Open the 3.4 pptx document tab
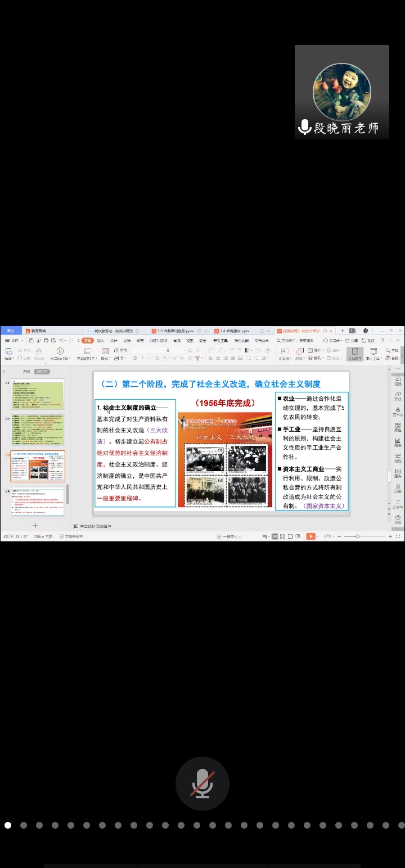 [x=235, y=331]
